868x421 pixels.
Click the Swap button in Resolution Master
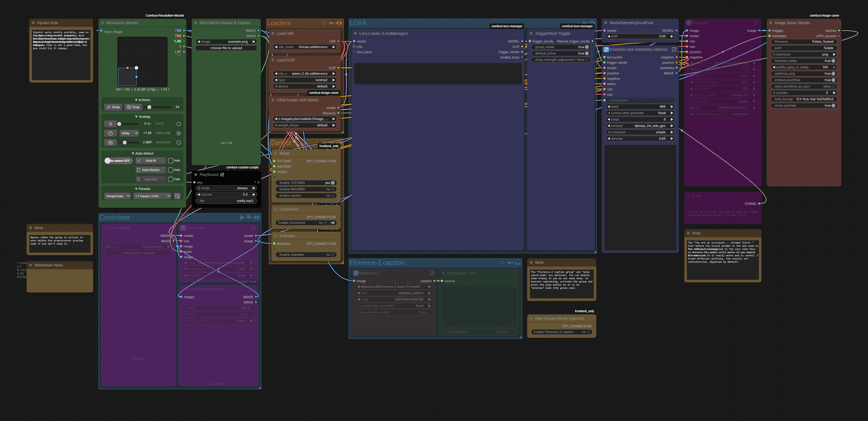(x=113, y=107)
